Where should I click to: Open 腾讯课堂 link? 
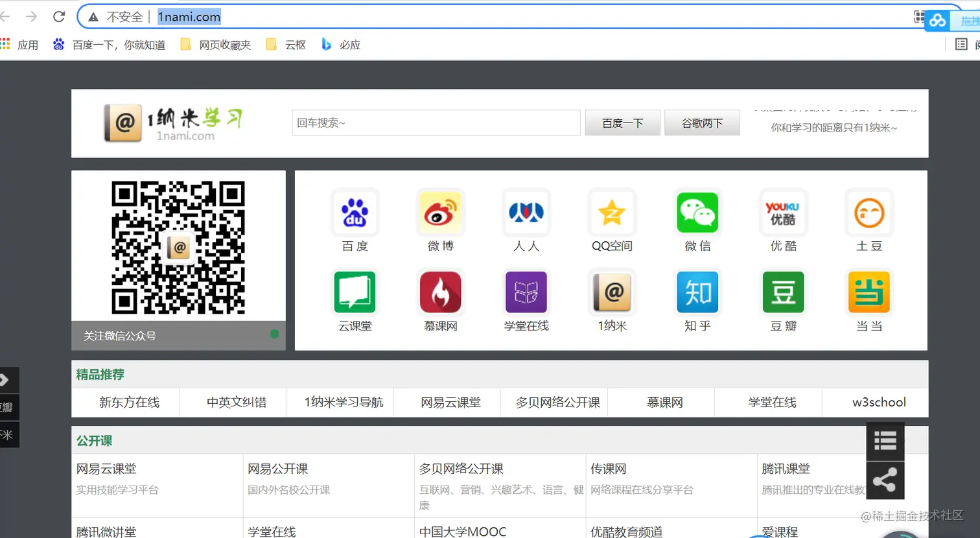pos(786,469)
